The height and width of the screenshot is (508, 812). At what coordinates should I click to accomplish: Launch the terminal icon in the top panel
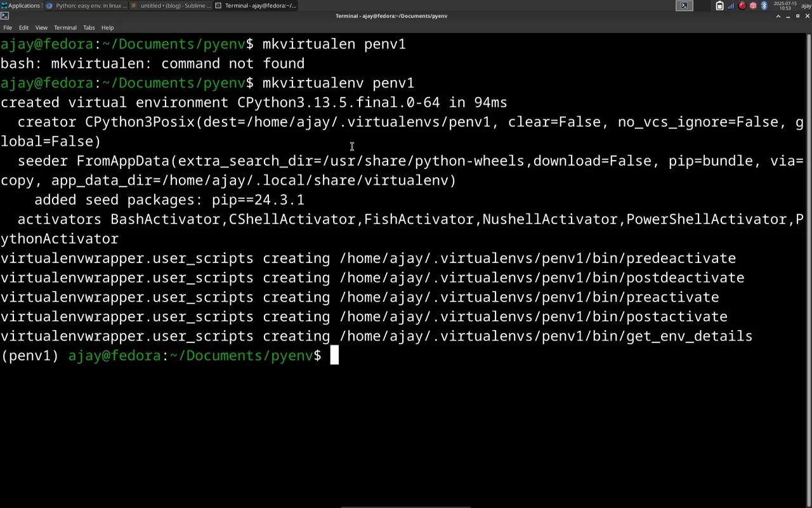point(684,6)
